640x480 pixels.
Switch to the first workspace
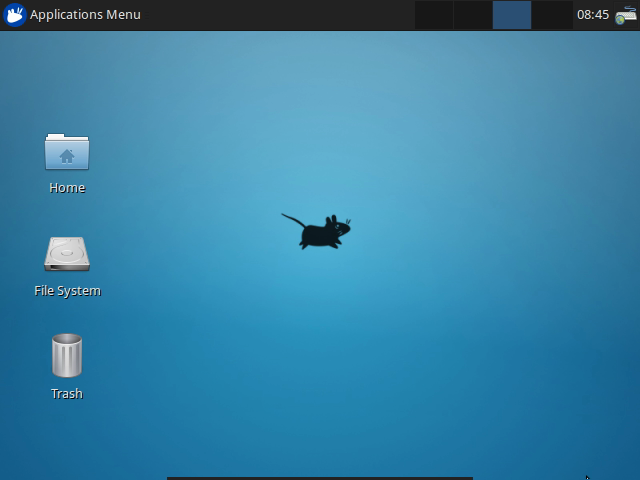point(434,15)
